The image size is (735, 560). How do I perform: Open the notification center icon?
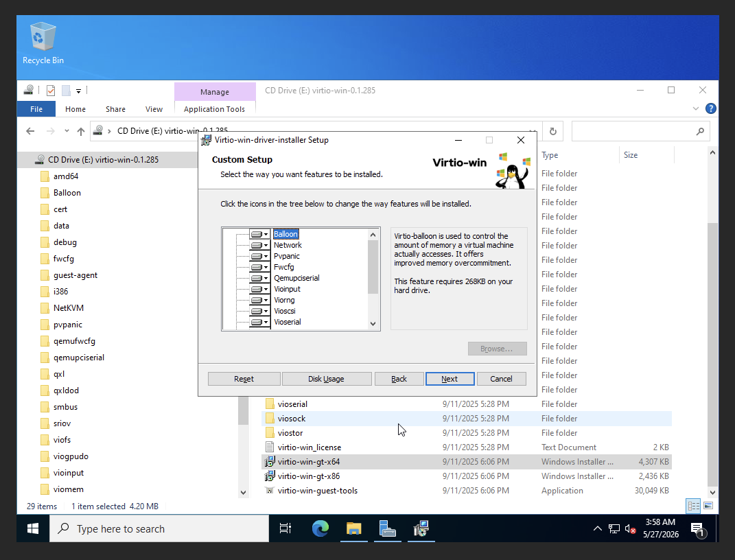coord(699,530)
